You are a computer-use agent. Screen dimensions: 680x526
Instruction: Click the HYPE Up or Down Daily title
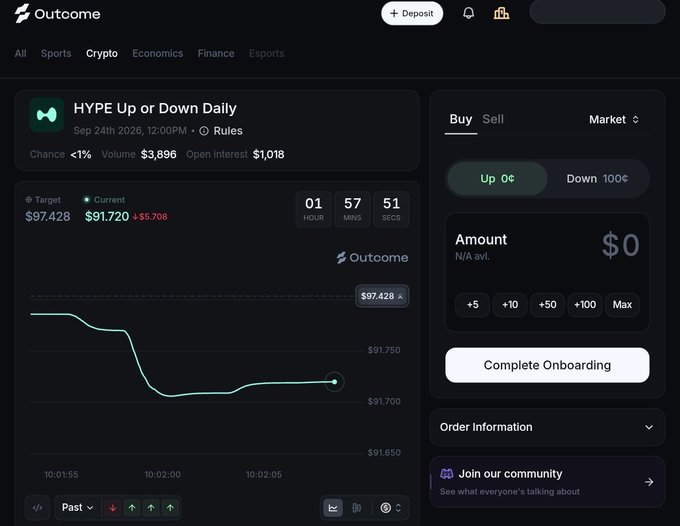pos(155,108)
